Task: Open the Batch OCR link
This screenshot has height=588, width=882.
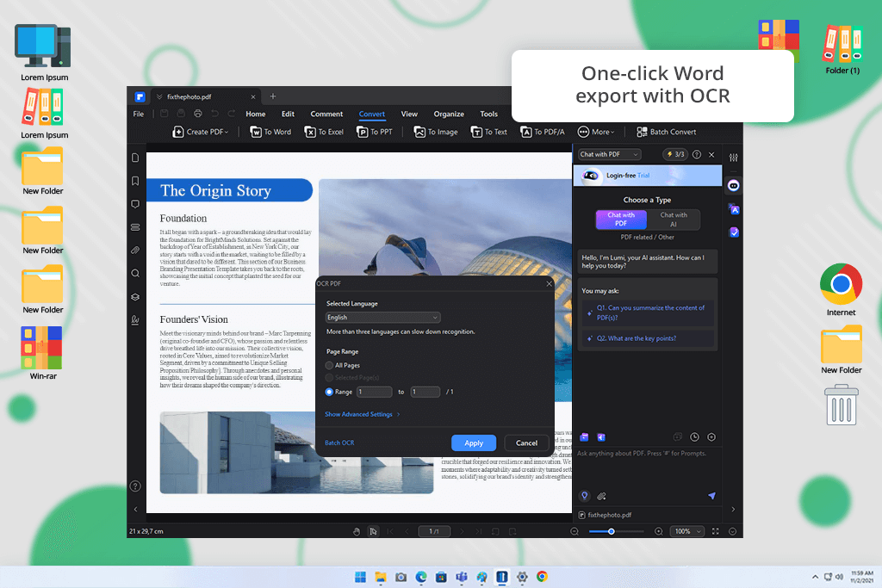Action: [x=339, y=443]
